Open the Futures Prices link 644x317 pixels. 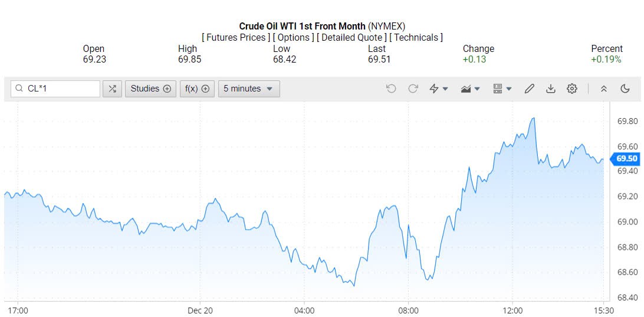tap(235, 37)
